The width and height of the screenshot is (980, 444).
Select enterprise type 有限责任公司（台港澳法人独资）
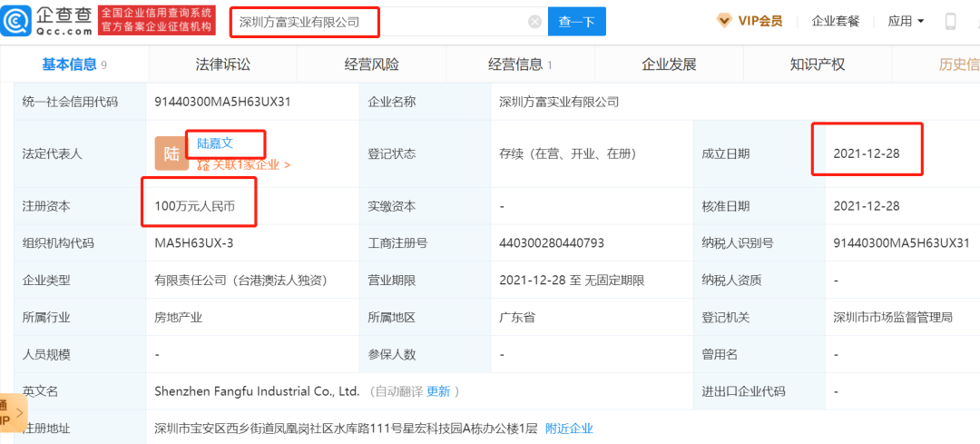[x=240, y=281]
